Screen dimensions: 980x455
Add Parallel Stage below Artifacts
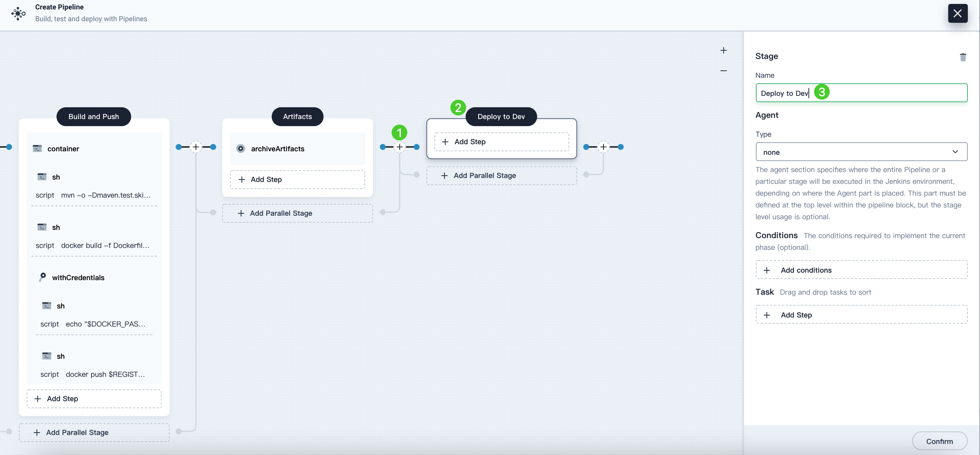[x=297, y=213]
